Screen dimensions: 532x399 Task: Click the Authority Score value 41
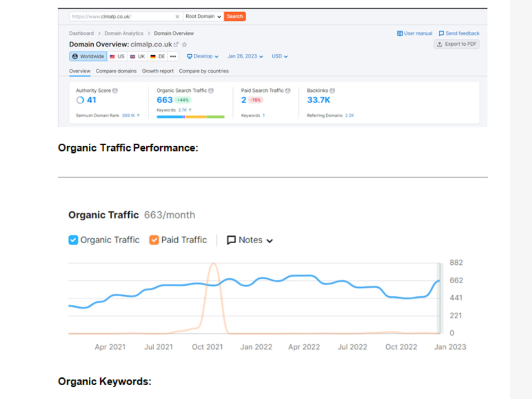92,100
